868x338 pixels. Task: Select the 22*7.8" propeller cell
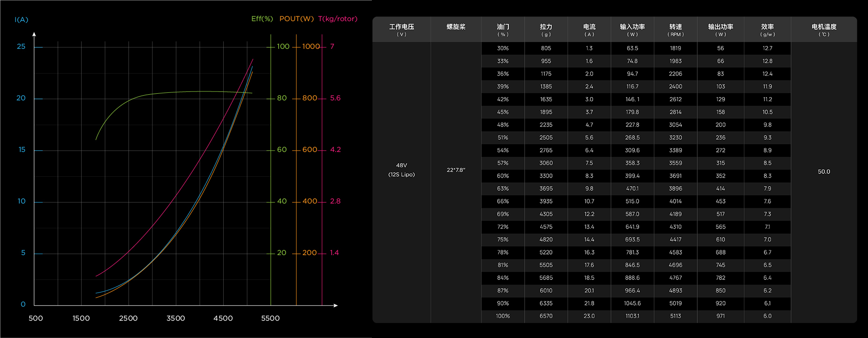(x=456, y=170)
